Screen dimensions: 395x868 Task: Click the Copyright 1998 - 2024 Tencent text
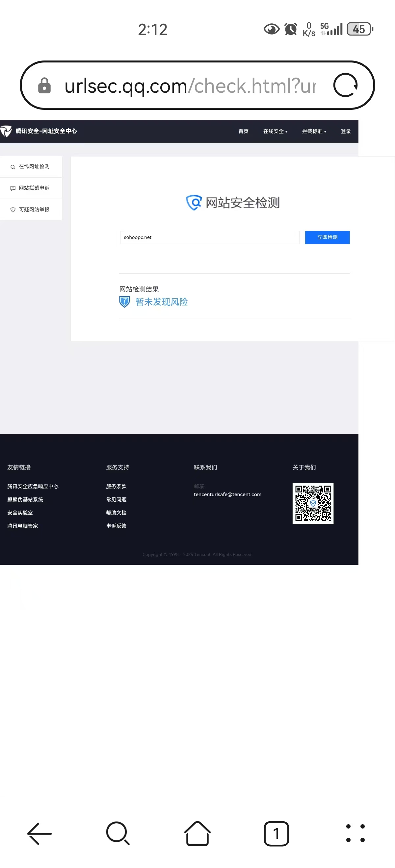pyautogui.click(x=197, y=554)
